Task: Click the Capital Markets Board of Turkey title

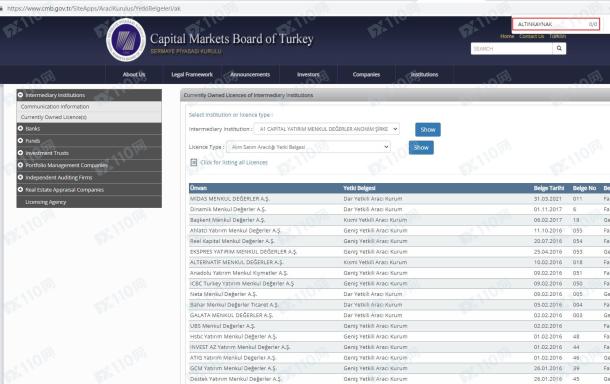Action: pyautogui.click(x=232, y=39)
